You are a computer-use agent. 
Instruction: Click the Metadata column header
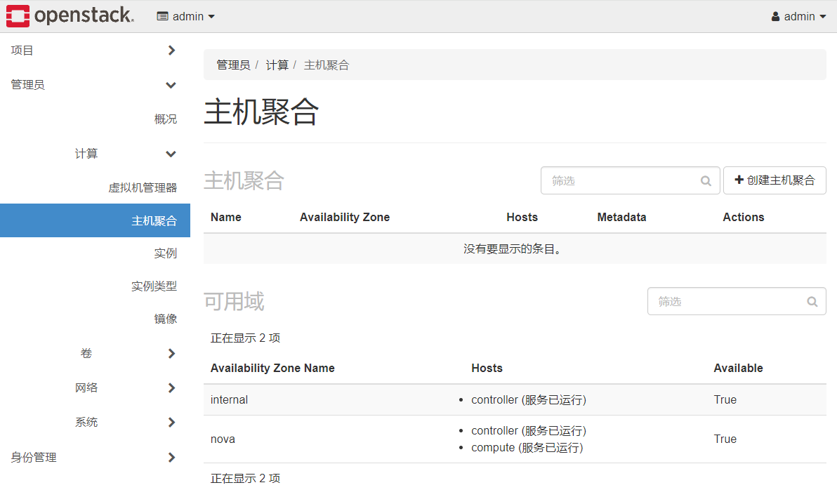tap(621, 218)
